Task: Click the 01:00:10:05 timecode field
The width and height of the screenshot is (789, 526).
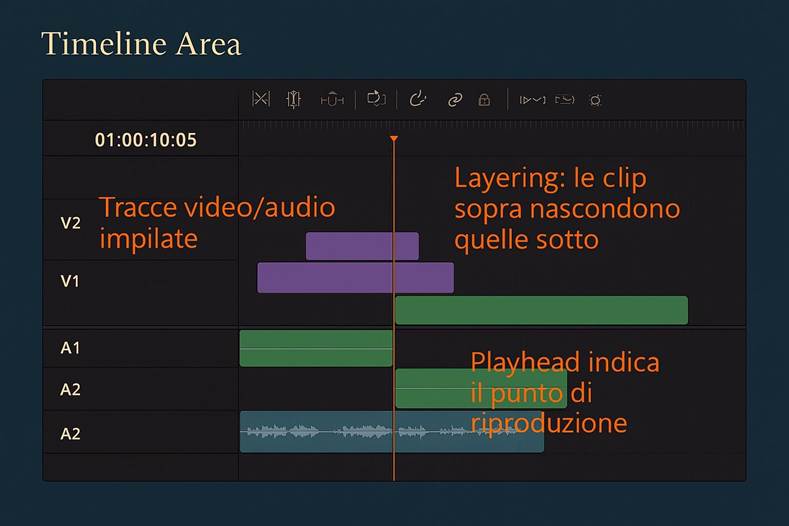Action: point(146,140)
